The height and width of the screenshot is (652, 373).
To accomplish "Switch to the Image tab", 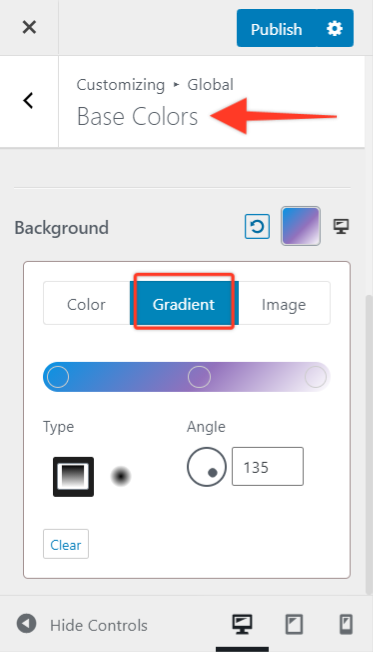I will pyautogui.click(x=284, y=304).
